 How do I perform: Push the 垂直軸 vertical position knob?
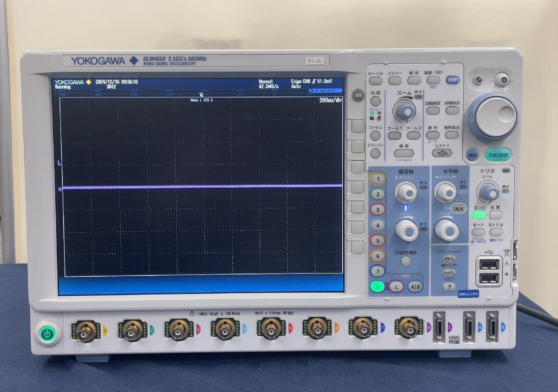(405, 191)
